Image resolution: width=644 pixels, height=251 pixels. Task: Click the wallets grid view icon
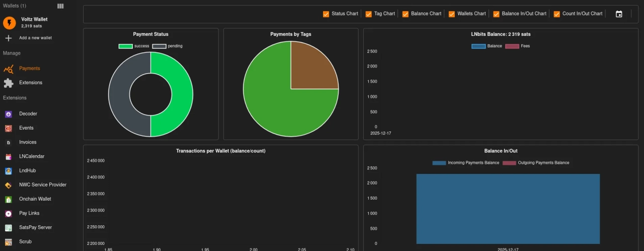click(x=60, y=6)
